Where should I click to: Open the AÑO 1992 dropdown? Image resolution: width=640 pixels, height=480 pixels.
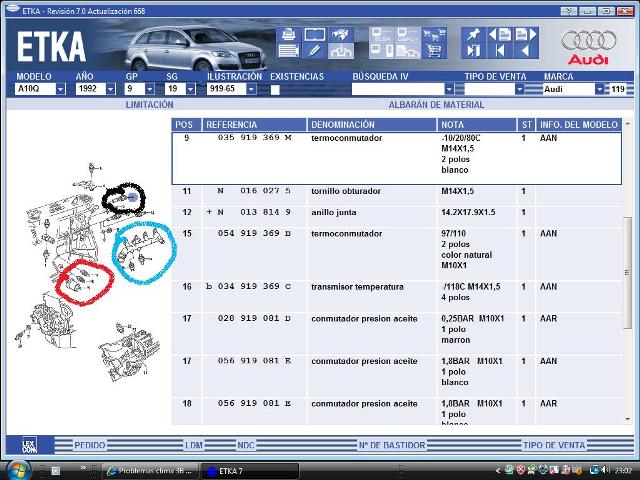click(x=111, y=89)
